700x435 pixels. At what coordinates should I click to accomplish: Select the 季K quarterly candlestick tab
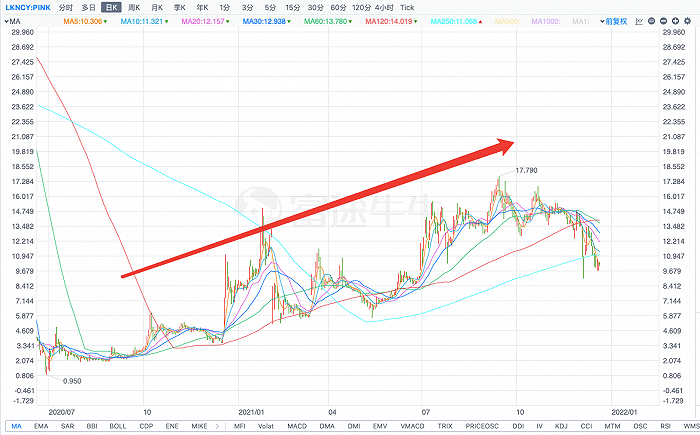tap(179, 8)
